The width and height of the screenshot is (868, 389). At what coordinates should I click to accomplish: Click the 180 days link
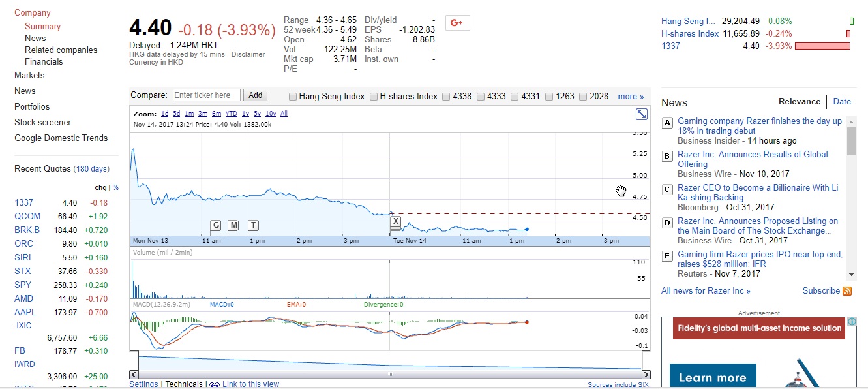(x=91, y=169)
